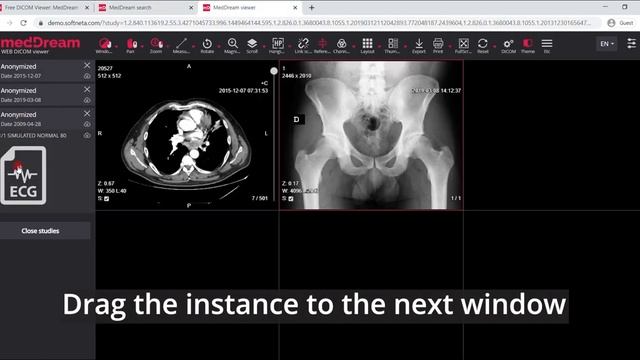Open the Layout grid tool
Viewport: 640px width, 360px height.
tap(367, 45)
